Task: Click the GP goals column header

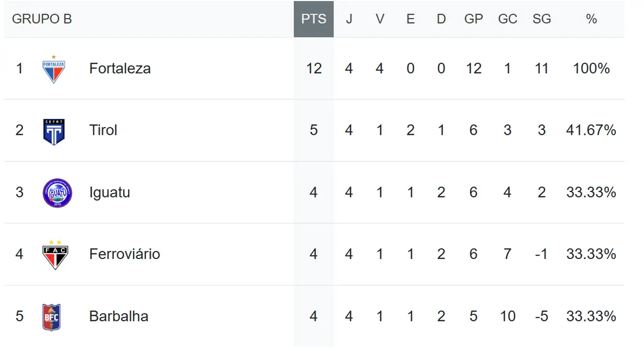Action: [473, 19]
